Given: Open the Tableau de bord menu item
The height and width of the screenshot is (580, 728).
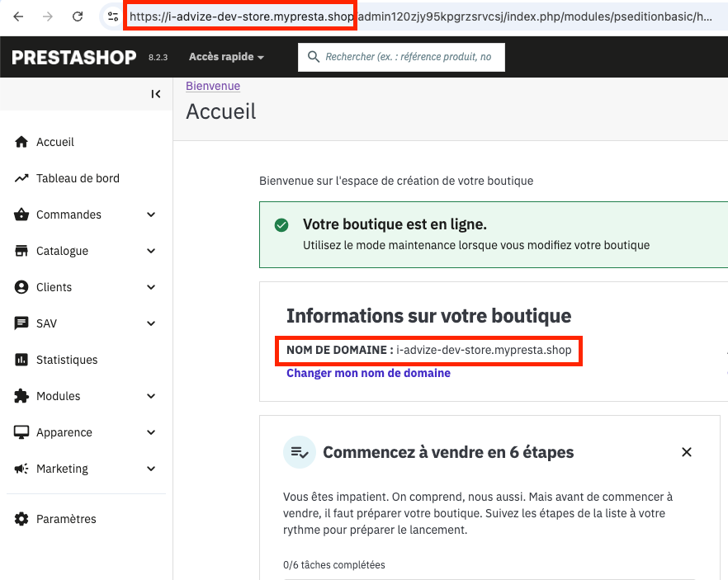Looking at the screenshot, I should tap(78, 178).
